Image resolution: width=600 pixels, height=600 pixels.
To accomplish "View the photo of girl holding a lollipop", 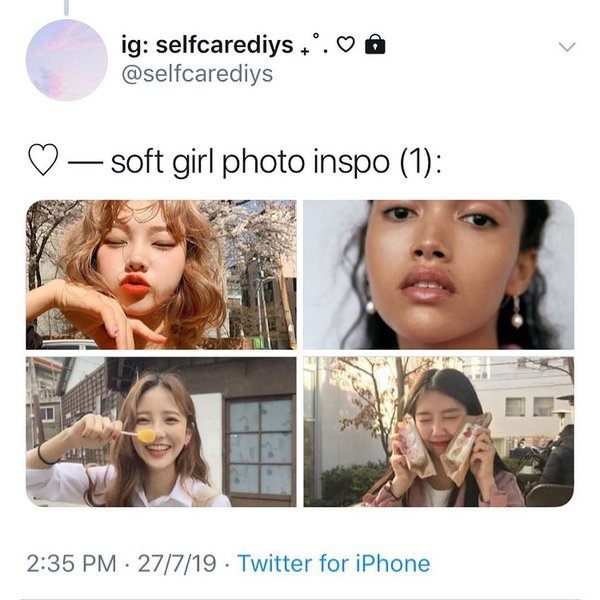I will [161, 431].
